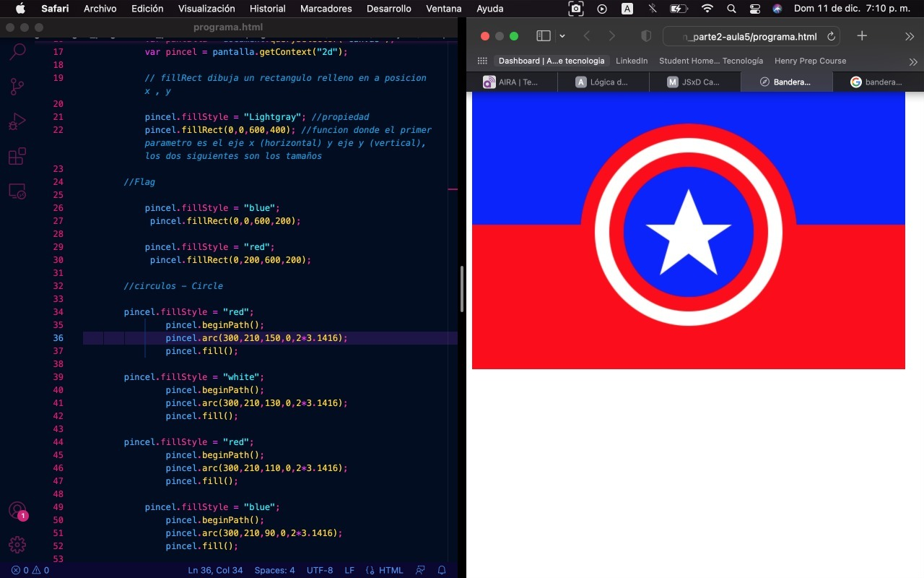The width and height of the screenshot is (924, 578).
Task: Click the VS Code editor vertical scrollbar
Action: (461, 289)
